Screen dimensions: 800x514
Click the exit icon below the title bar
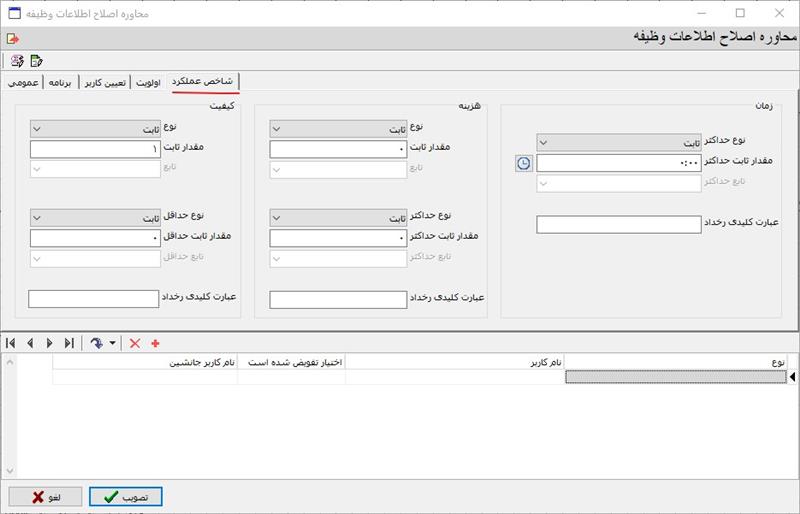coord(12,38)
